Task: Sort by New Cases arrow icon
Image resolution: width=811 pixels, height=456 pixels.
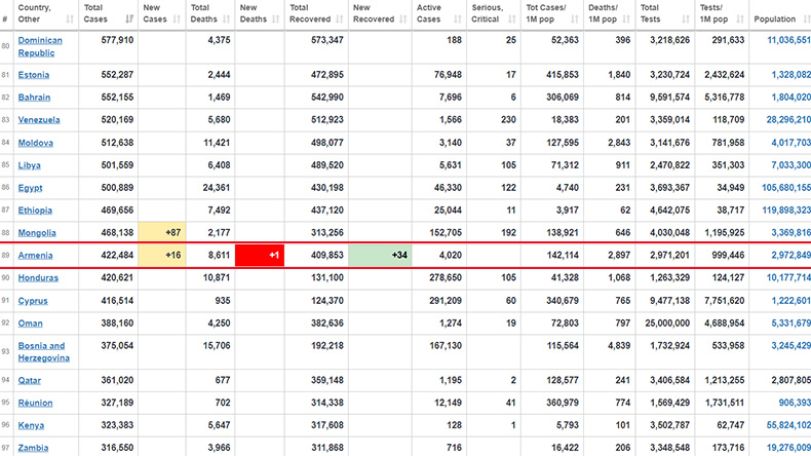Action: pyautogui.click(x=177, y=19)
